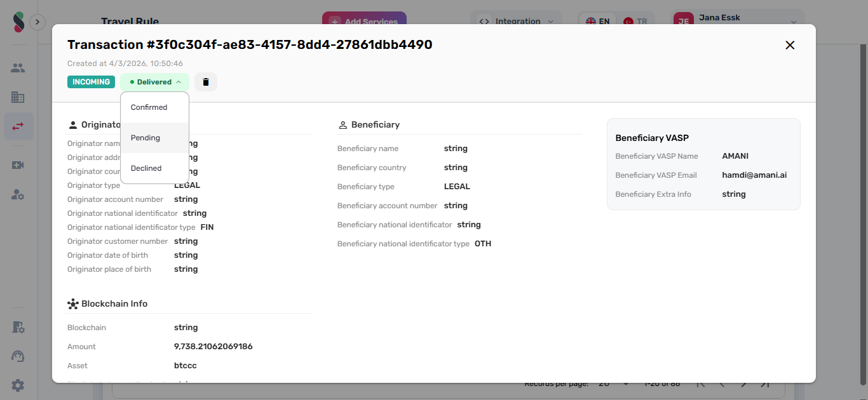Switch language to TR
This screenshot has width=868, height=400.
635,22
